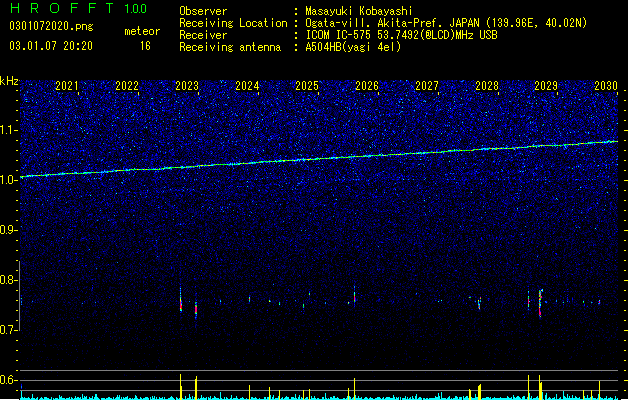Click the tall yellow power spike near 2029

[x=540, y=387]
